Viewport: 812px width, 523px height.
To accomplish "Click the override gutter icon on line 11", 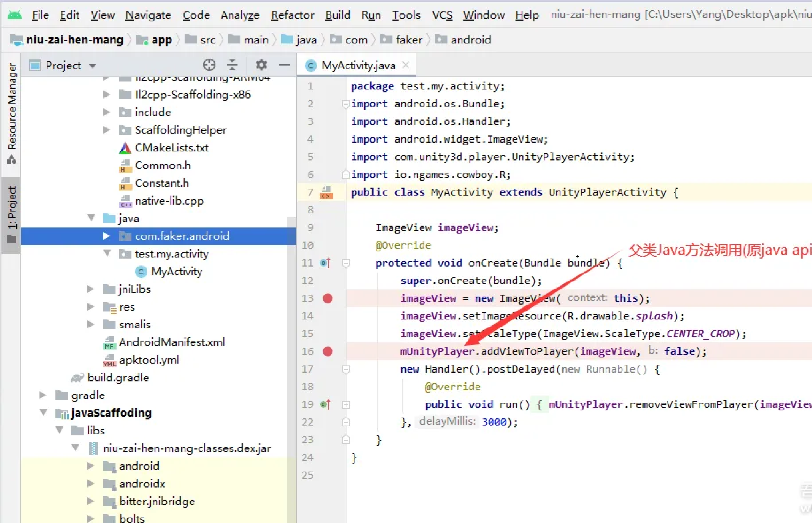I will (325, 263).
